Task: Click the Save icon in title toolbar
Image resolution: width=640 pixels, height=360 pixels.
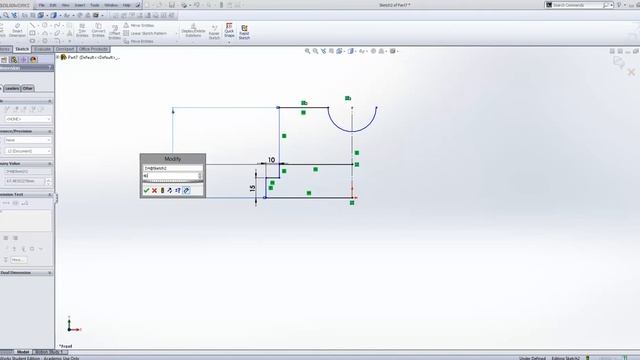Action: [172, 5]
